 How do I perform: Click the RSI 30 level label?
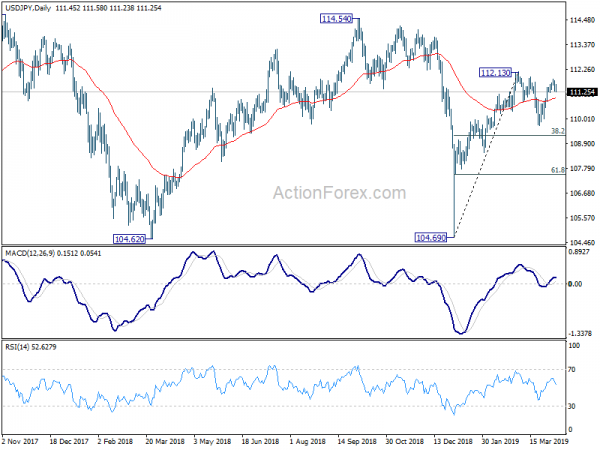(572, 406)
